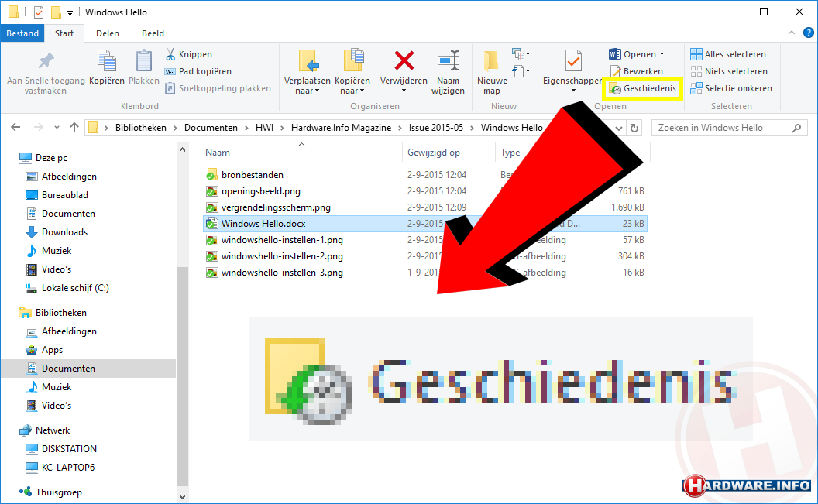
Task: Expand the Openen dropdown arrow
Action: click(662, 54)
